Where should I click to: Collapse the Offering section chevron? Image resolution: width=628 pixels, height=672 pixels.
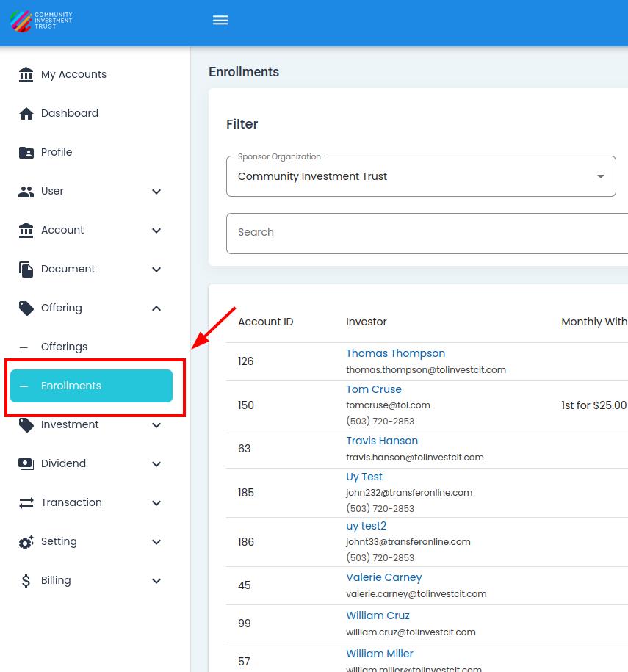156,308
